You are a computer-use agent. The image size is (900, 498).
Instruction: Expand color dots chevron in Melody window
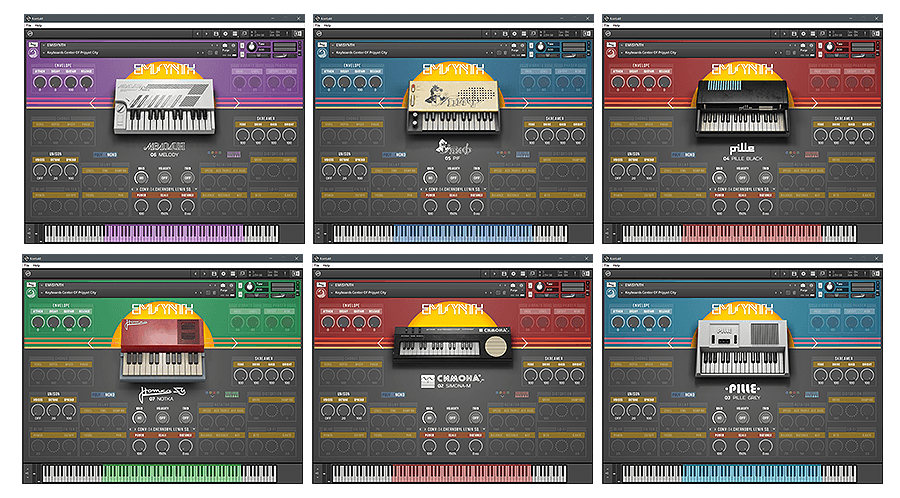(x=214, y=155)
